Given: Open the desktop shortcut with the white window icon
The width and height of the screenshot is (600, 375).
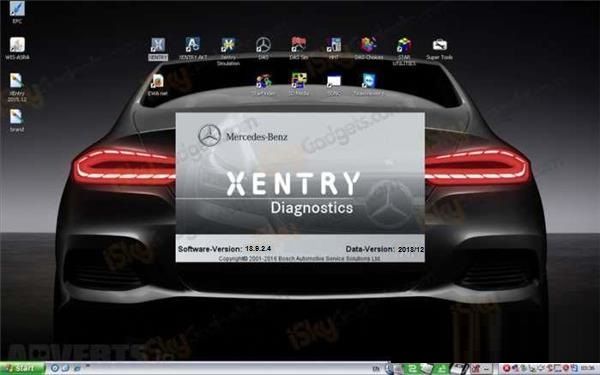Looking at the screenshot, I should (334, 85).
